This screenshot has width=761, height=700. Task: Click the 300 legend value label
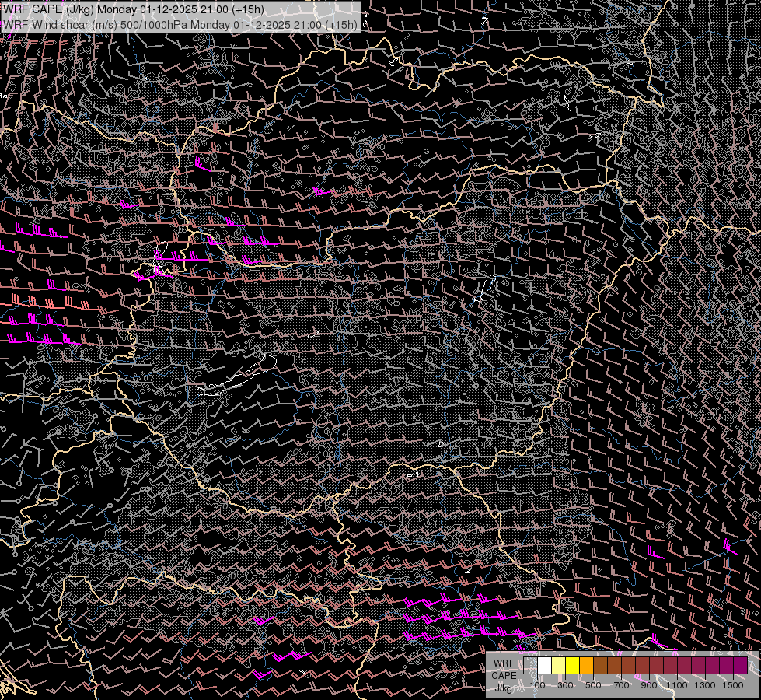(x=565, y=685)
